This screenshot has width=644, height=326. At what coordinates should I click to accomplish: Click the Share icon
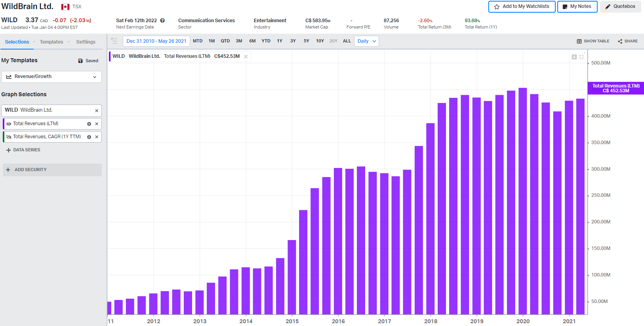(620, 41)
